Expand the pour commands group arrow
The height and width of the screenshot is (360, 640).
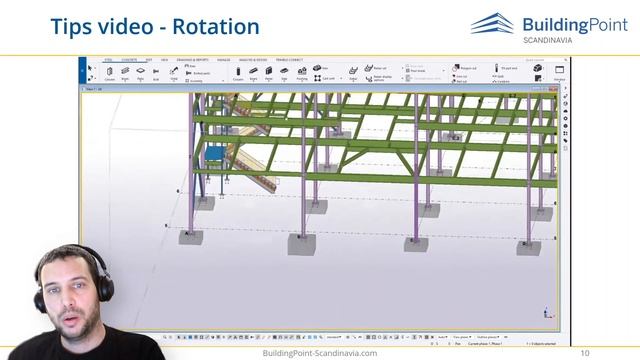coord(444,71)
